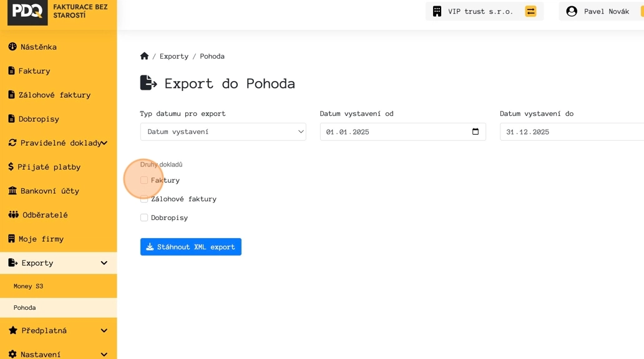Tick the Dobropisy checkbox

coord(144,218)
